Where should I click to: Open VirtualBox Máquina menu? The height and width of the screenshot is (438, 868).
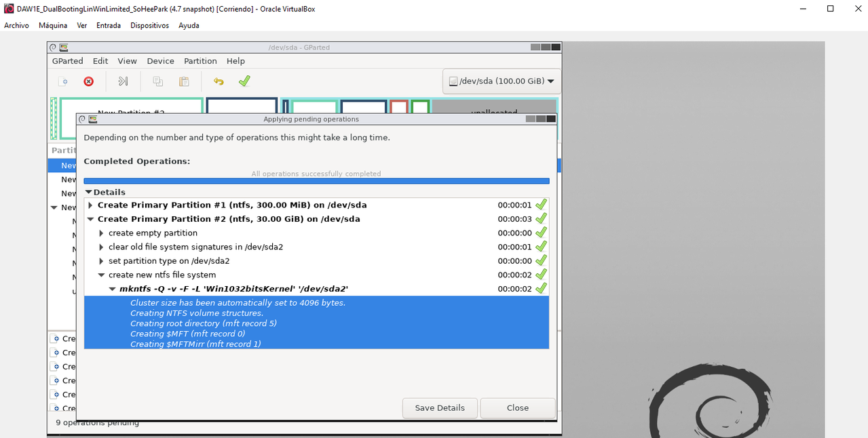pos(53,25)
